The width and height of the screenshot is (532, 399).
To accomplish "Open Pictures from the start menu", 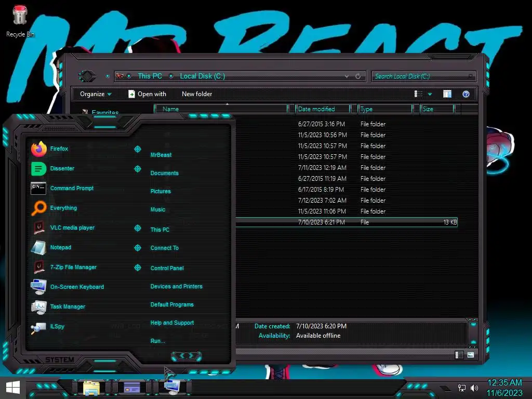I will [x=161, y=191].
